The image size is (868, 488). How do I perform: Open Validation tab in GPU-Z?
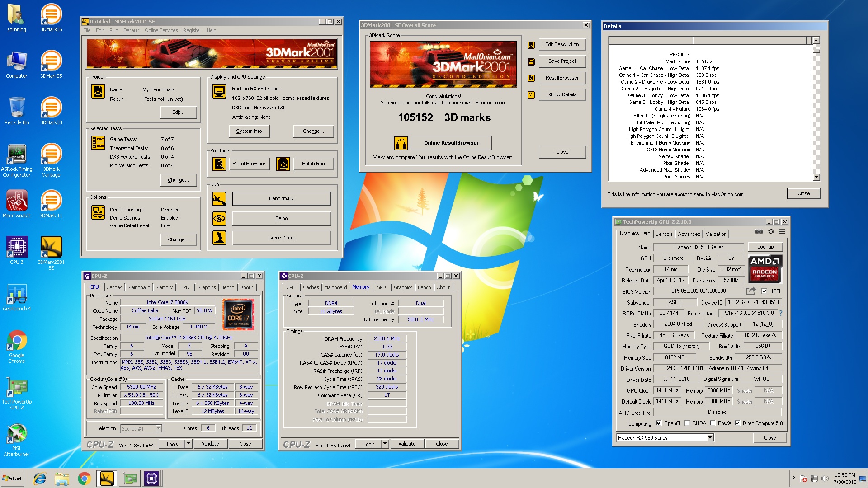716,234
